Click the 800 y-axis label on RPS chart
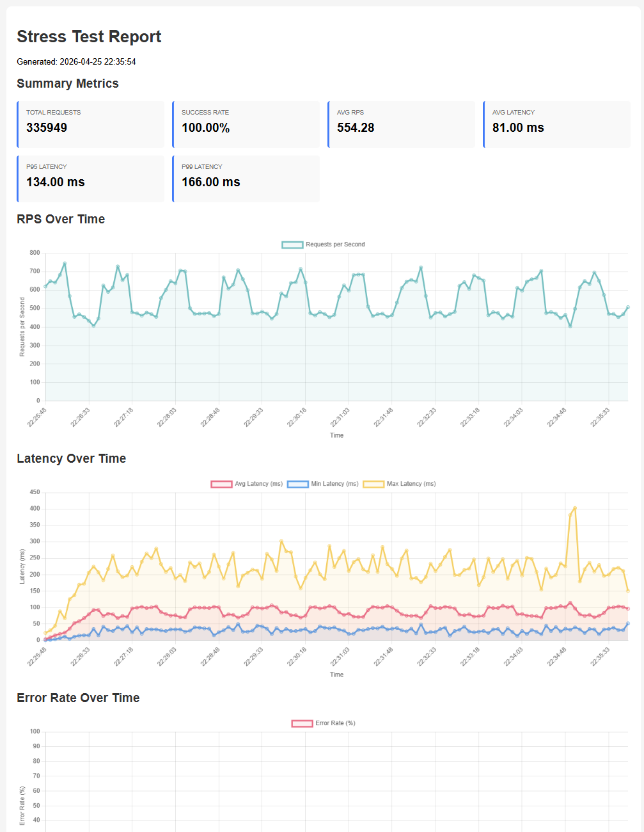 pos(35,253)
